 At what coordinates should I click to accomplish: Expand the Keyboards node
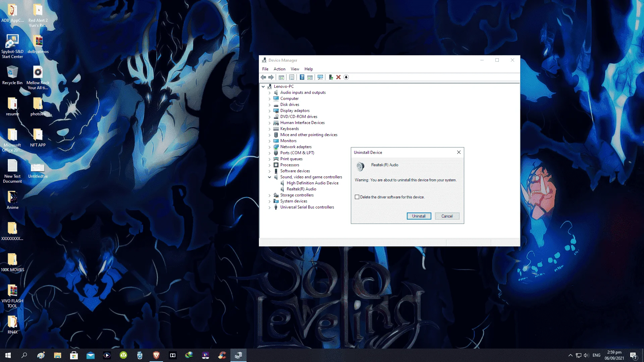tap(269, 129)
